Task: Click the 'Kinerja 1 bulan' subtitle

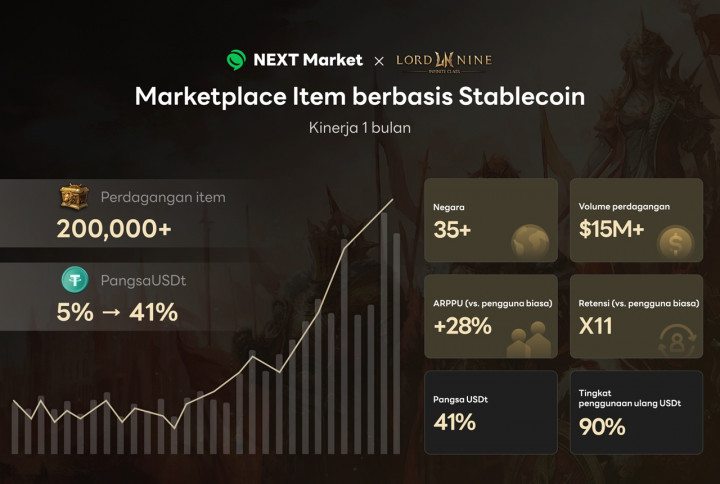Action: tap(360, 128)
